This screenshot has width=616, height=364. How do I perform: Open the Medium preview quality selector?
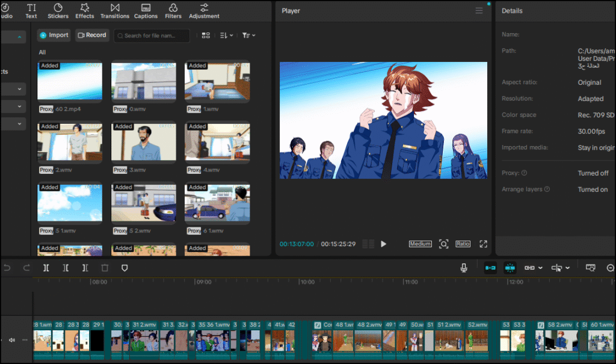pos(420,244)
